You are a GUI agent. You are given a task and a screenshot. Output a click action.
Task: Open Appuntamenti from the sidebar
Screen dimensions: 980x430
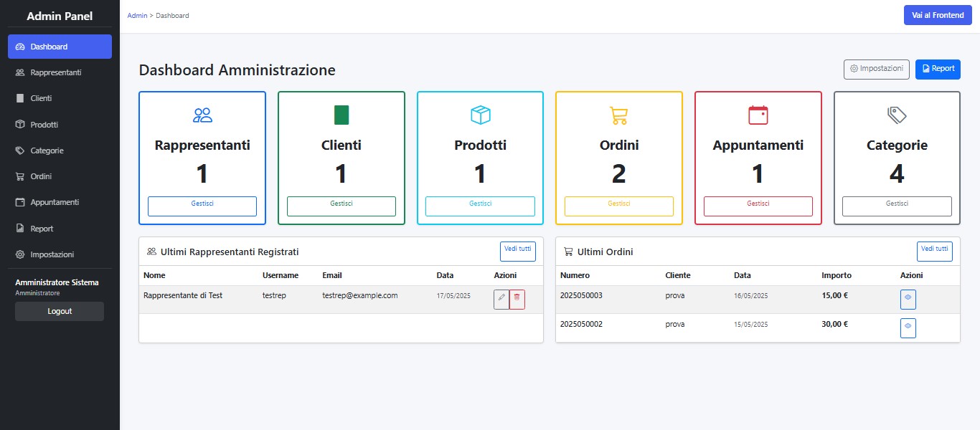[x=55, y=202]
